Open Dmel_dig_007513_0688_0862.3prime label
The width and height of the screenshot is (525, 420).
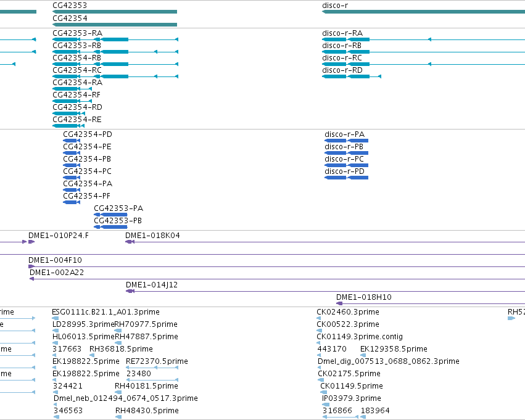tap(389, 361)
